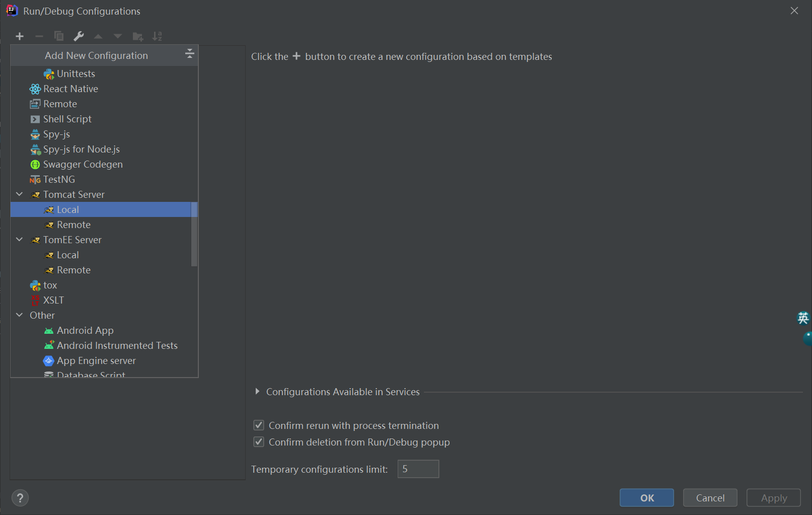Click the Other group label
This screenshot has width=812, height=515.
click(x=42, y=315)
